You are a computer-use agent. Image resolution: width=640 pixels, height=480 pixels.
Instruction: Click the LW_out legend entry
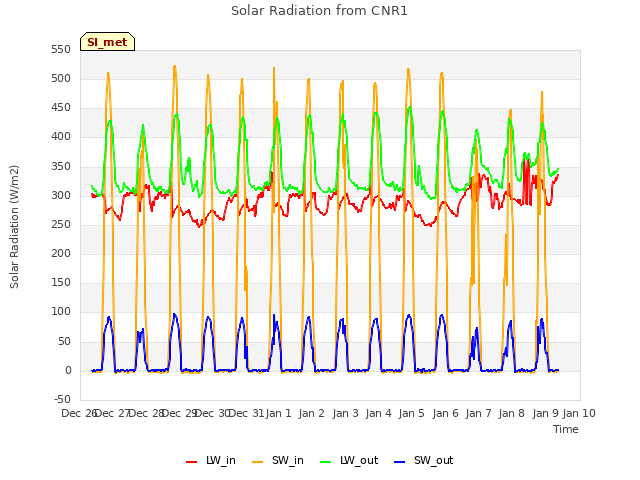coord(349,460)
